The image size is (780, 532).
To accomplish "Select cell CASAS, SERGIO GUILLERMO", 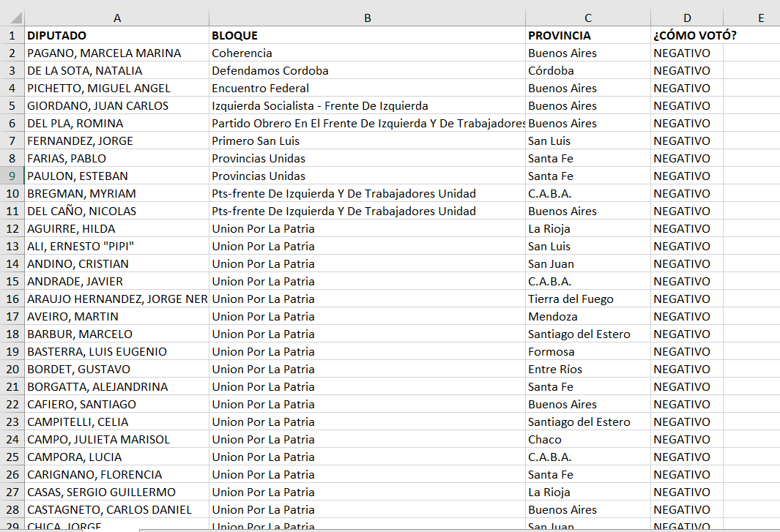I will click(x=117, y=492).
